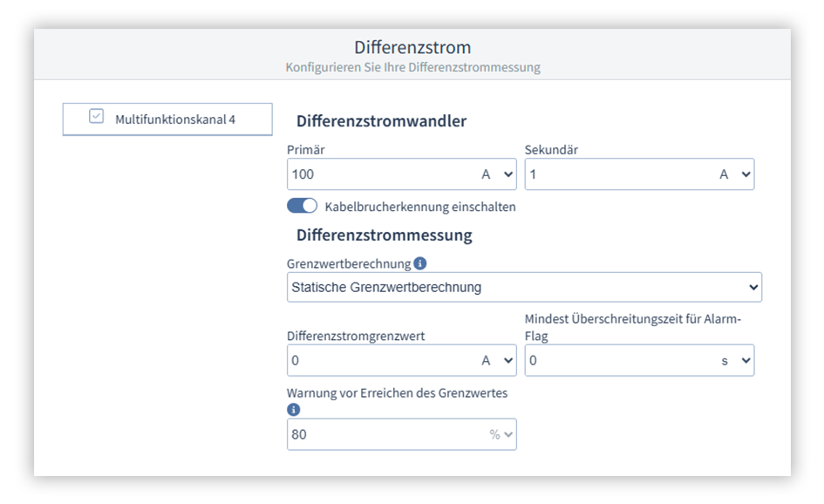Focus the Mindest Überschreitungszeit input field
The image size is (824, 504).
click(x=615, y=360)
